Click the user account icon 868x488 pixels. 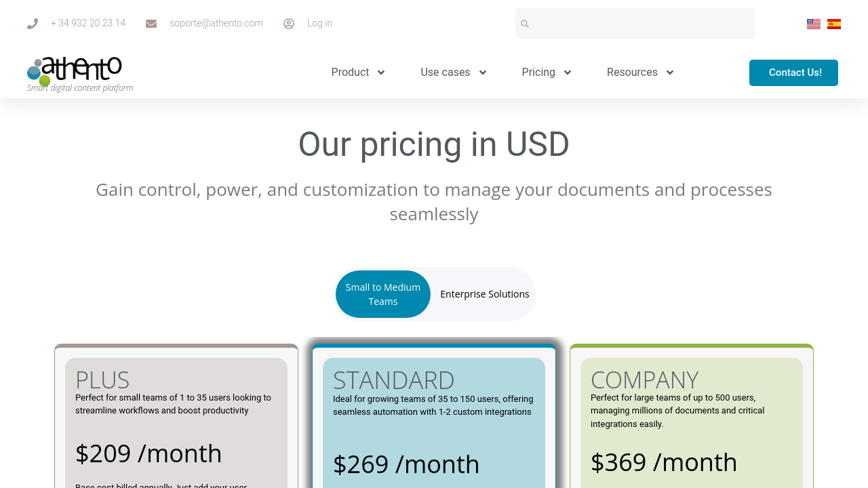[289, 24]
